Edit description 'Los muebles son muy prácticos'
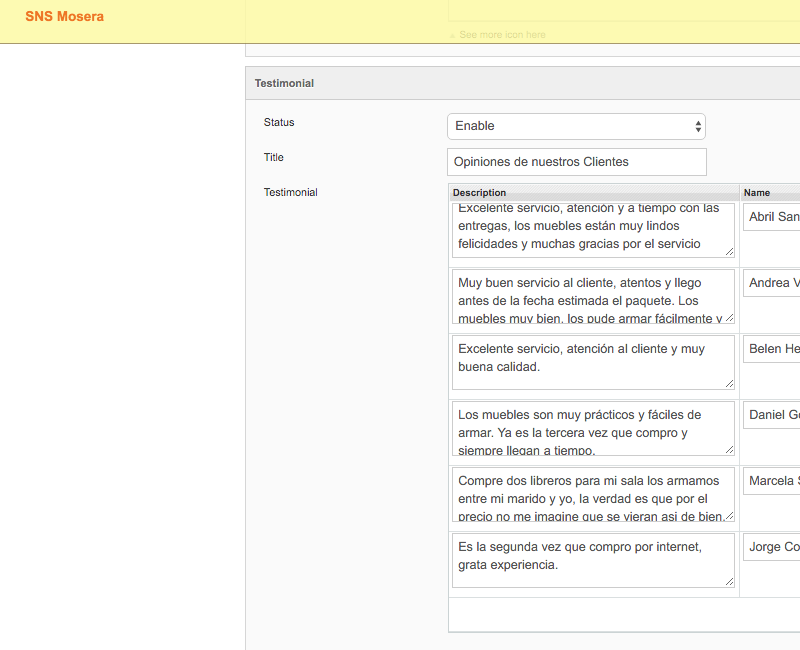The width and height of the screenshot is (800, 650). pos(592,428)
